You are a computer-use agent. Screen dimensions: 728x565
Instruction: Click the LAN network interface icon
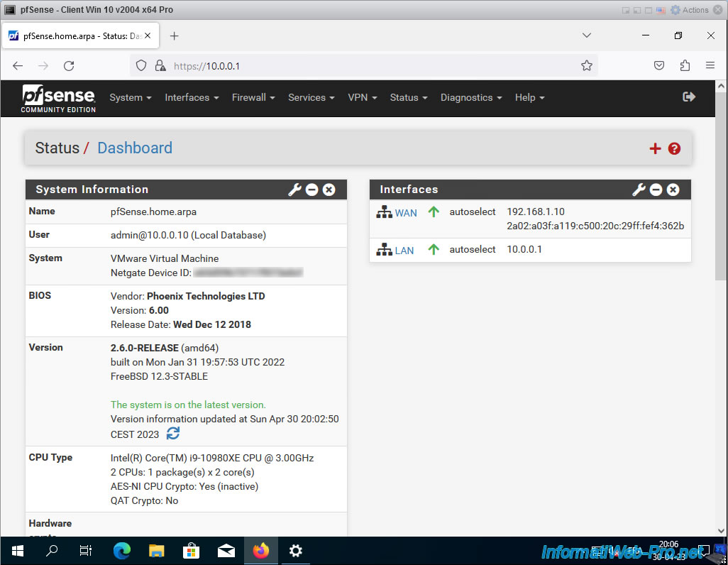pyautogui.click(x=384, y=250)
